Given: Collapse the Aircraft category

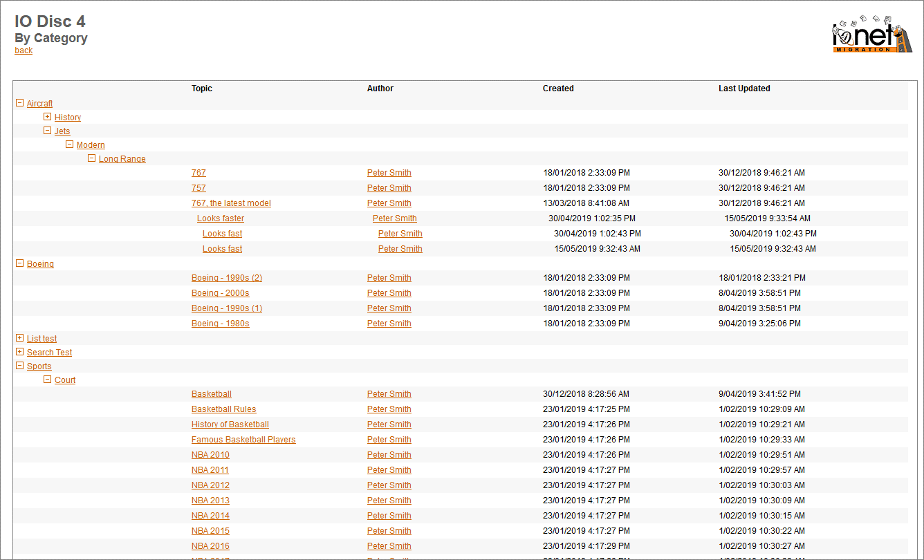Looking at the screenshot, I should click(x=19, y=103).
